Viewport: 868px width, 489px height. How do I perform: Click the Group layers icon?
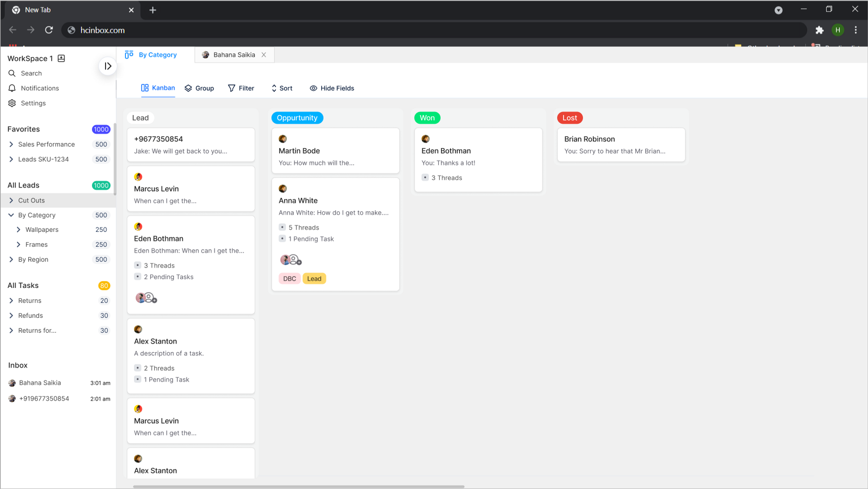point(188,88)
